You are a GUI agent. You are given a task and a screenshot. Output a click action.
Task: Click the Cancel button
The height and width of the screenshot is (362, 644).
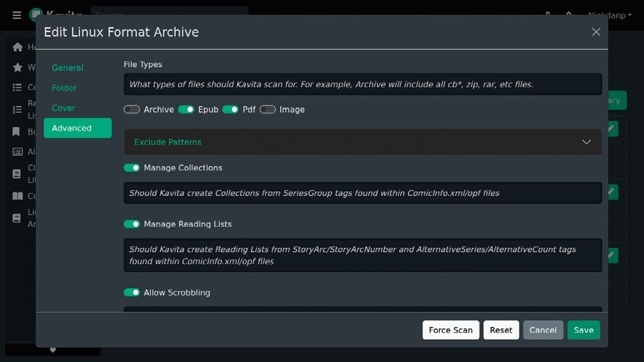[543, 330]
